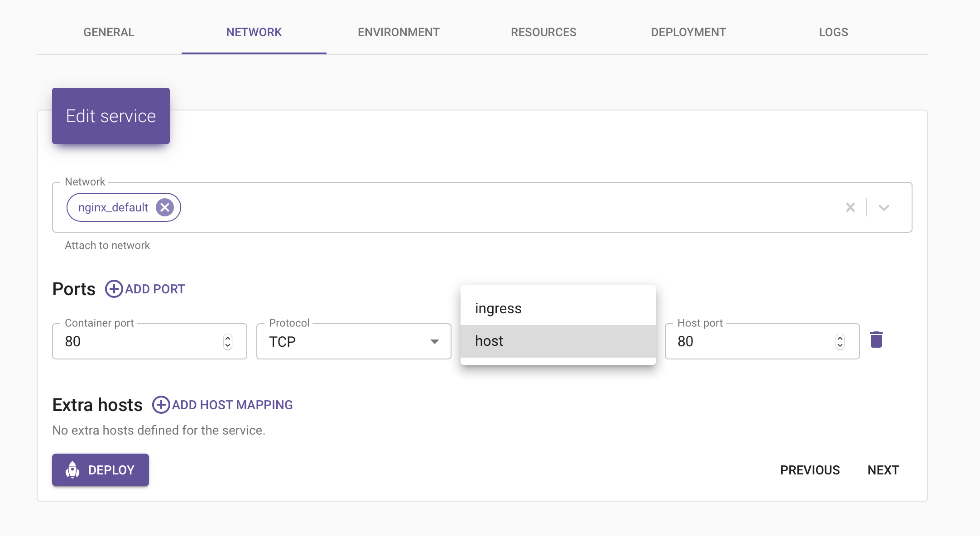Viewport: 980px width, 536px height.
Task: Switch to the General tab
Action: [109, 32]
